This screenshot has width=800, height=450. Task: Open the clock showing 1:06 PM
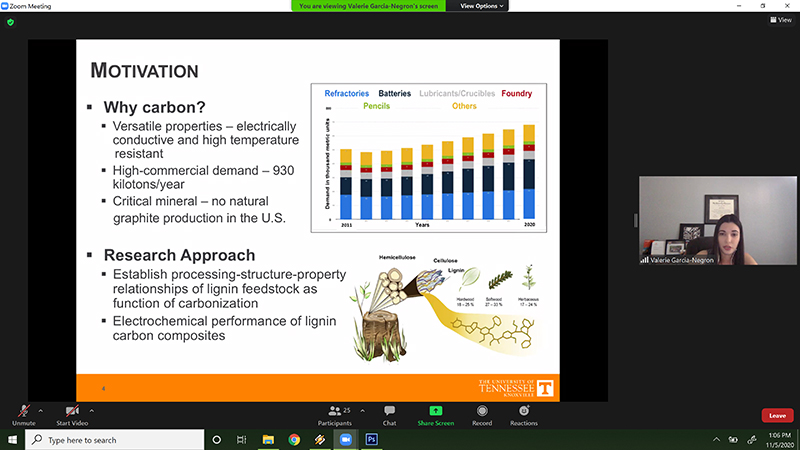779,440
